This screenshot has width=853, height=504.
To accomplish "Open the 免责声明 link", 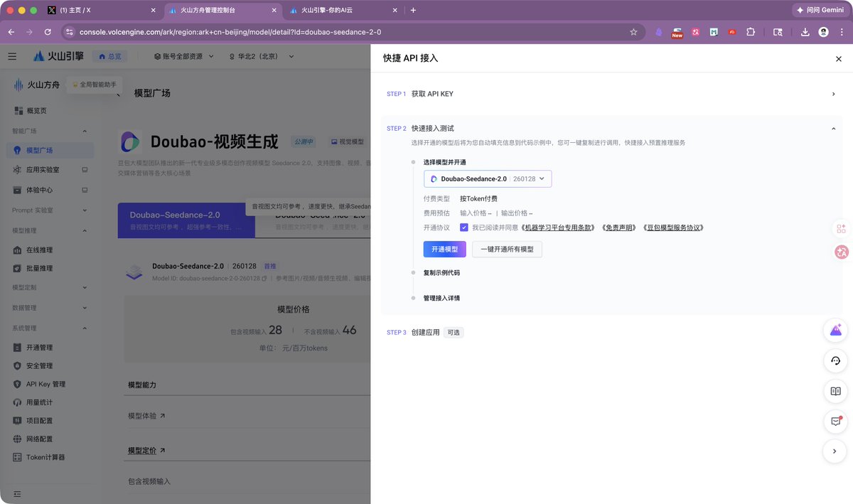I will (x=620, y=228).
